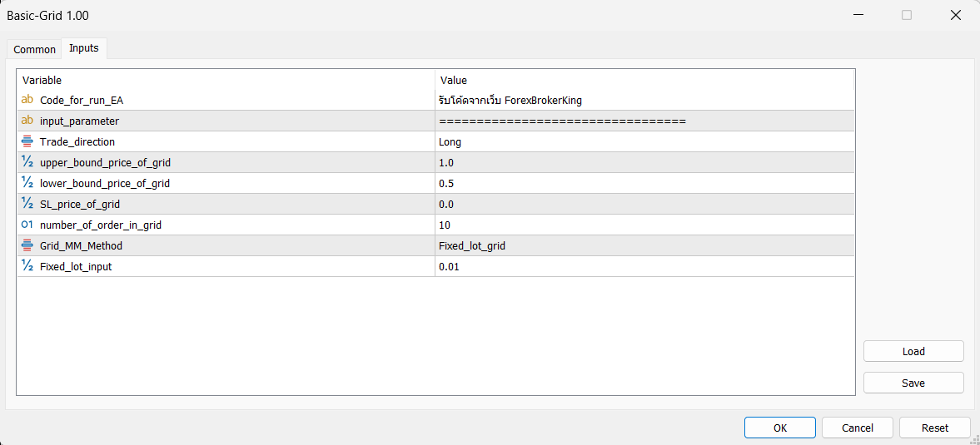Click the ab icon next to input_parameter
Screen dimensions: 980x445
[x=27, y=121]
